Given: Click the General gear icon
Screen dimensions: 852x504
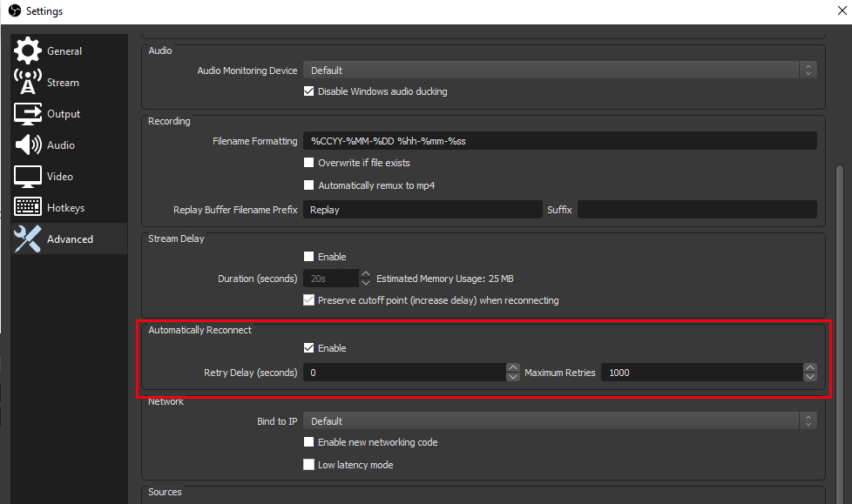Looking at the screenshot, I should (x=27, y=50).
